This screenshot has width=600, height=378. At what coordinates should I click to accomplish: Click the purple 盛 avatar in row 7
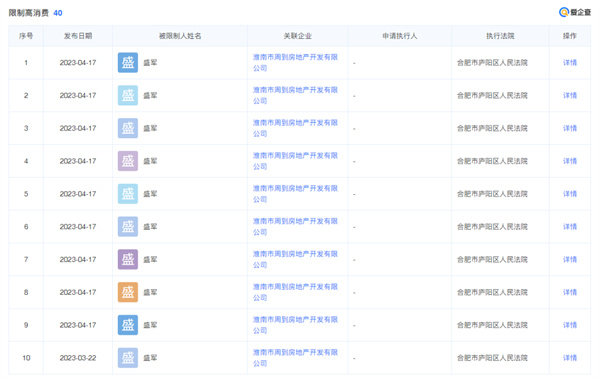point(128,259)
